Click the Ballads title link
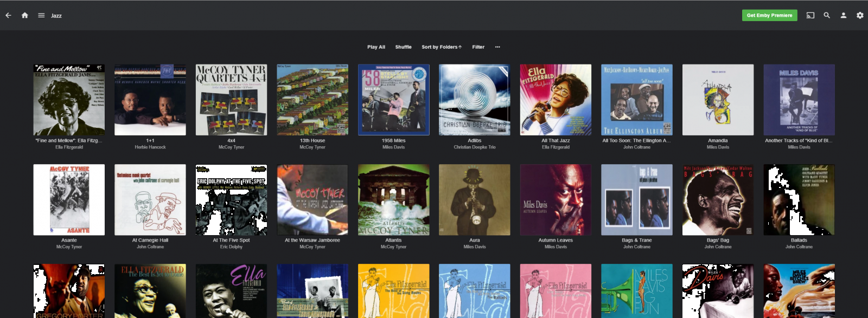Screen dimensions: 868x318 pos(799,240)
